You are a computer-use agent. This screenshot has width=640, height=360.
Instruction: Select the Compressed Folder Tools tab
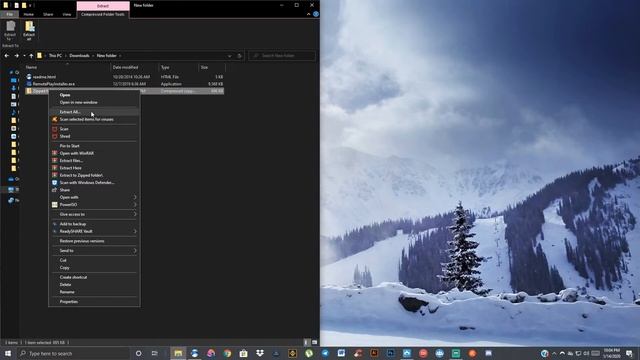(x=103, y=14)
